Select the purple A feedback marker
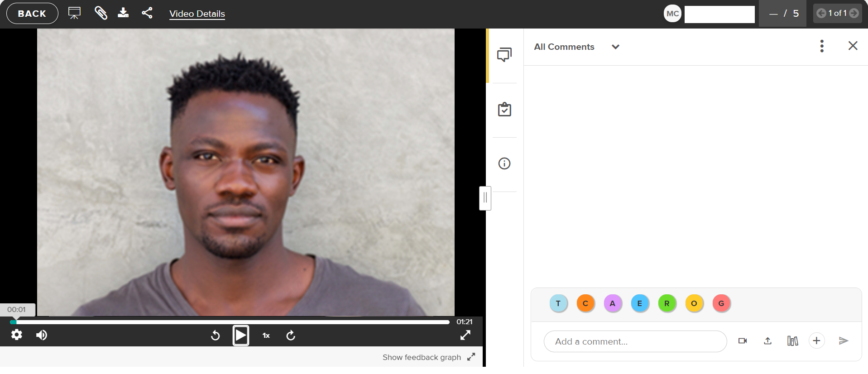 point(613,303)
